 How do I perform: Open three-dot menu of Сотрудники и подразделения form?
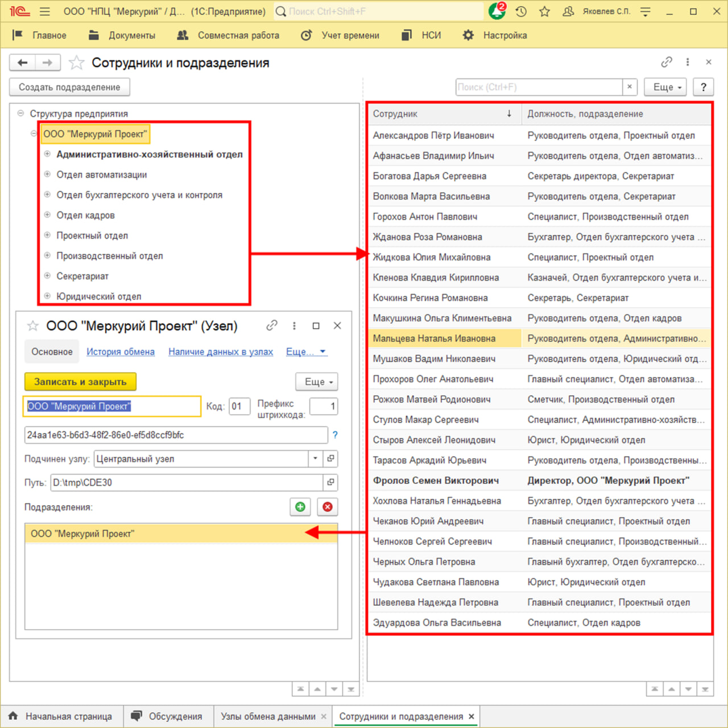coord(688,62)
